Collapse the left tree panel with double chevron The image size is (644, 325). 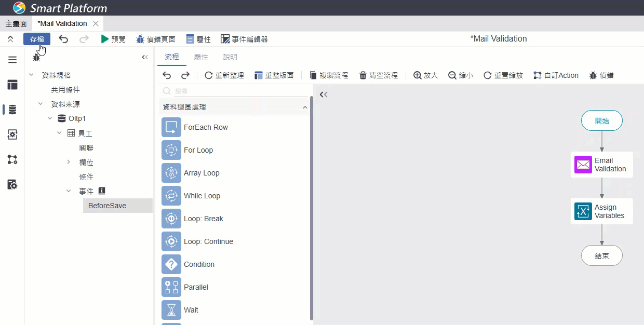145,57
